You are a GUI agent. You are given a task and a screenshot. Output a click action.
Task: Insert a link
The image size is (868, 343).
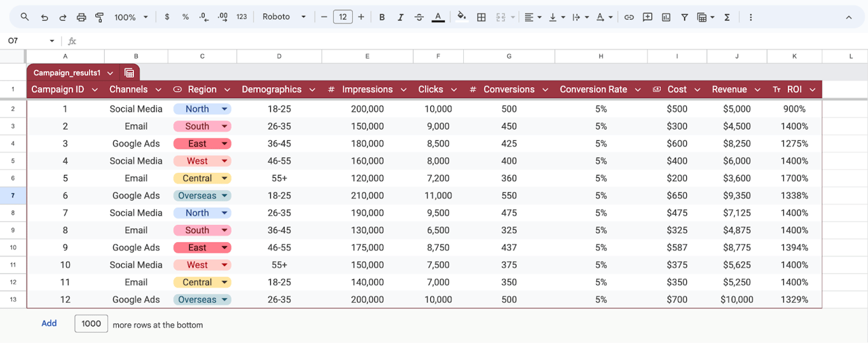pos(629,17)
